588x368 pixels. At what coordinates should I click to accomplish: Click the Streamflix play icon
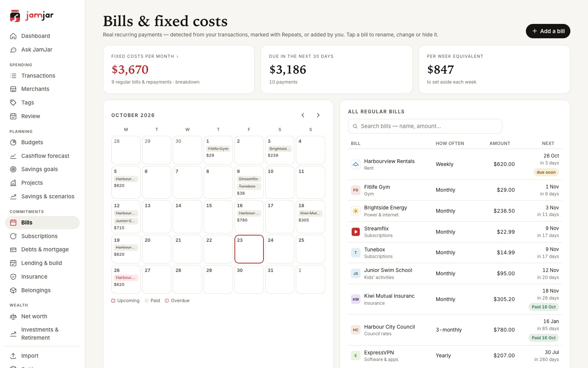pos(356,232)
